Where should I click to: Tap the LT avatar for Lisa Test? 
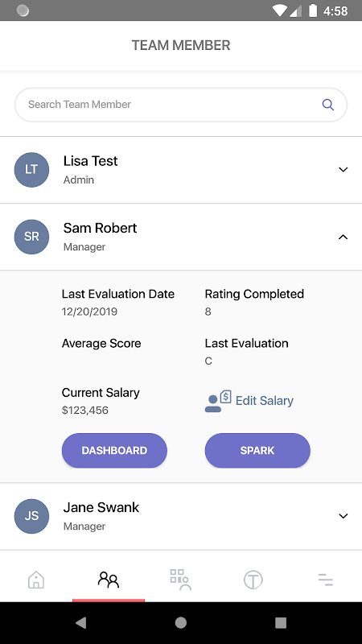click(x=31, y=170)
